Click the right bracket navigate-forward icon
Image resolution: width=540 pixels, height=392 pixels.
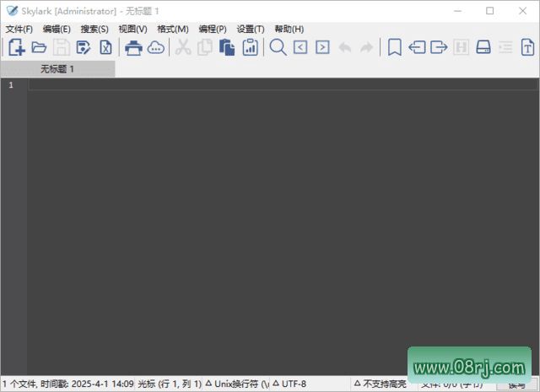point(322,47)
